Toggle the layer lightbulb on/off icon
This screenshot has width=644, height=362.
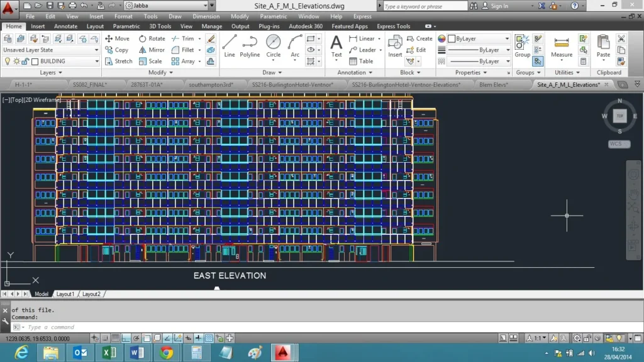[x=8, y=61]
